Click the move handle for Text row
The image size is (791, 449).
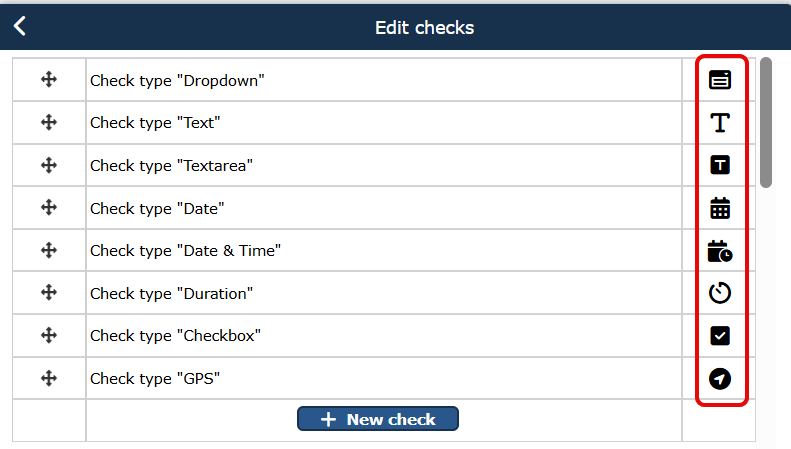(x=49, y=122)
